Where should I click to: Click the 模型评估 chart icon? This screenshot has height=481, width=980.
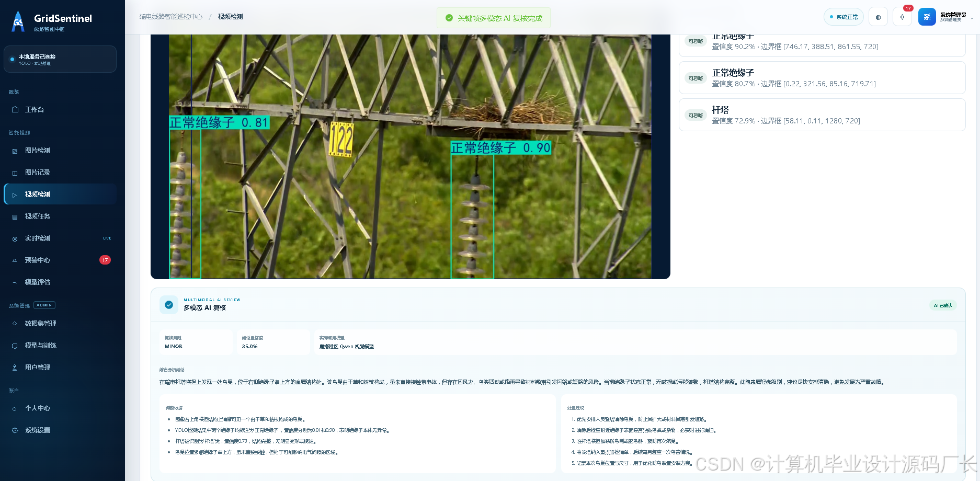point(15,282)
